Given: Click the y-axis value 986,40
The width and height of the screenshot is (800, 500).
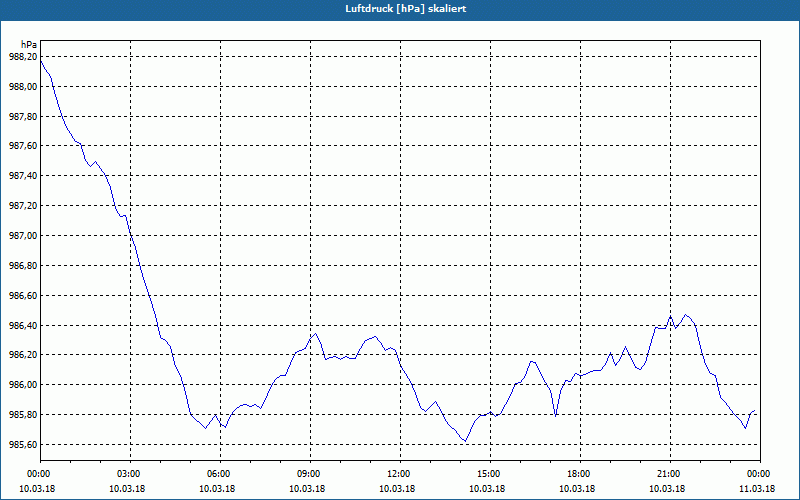Looking at the screenshot, I should click(x=23, y=326).
